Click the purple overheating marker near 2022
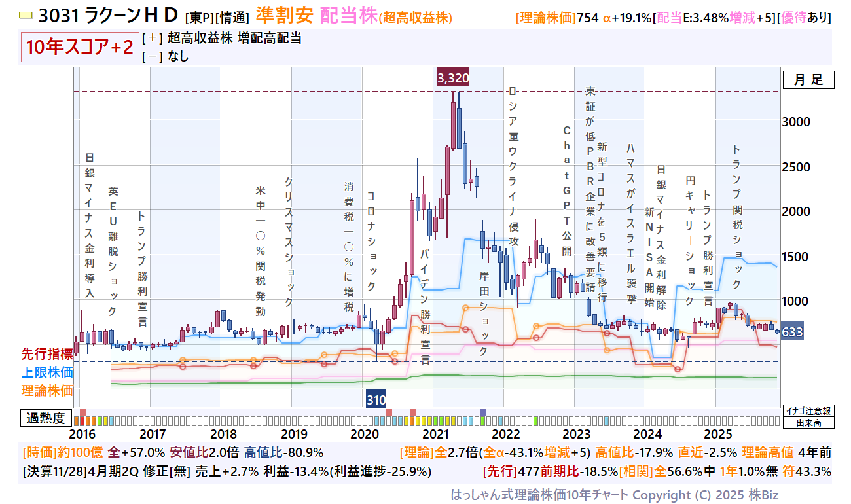Viewport: 851px width, 504px height. 483,412
